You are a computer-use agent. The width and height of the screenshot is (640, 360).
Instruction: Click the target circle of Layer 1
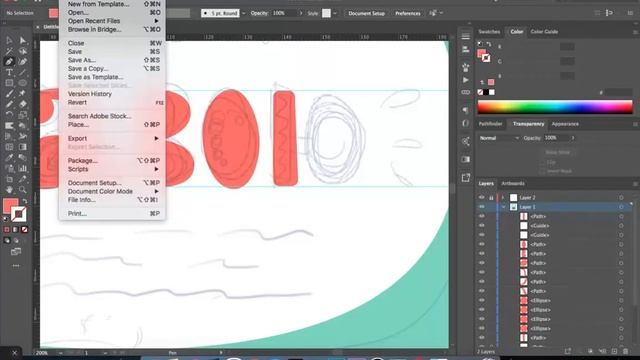point(621,207)
